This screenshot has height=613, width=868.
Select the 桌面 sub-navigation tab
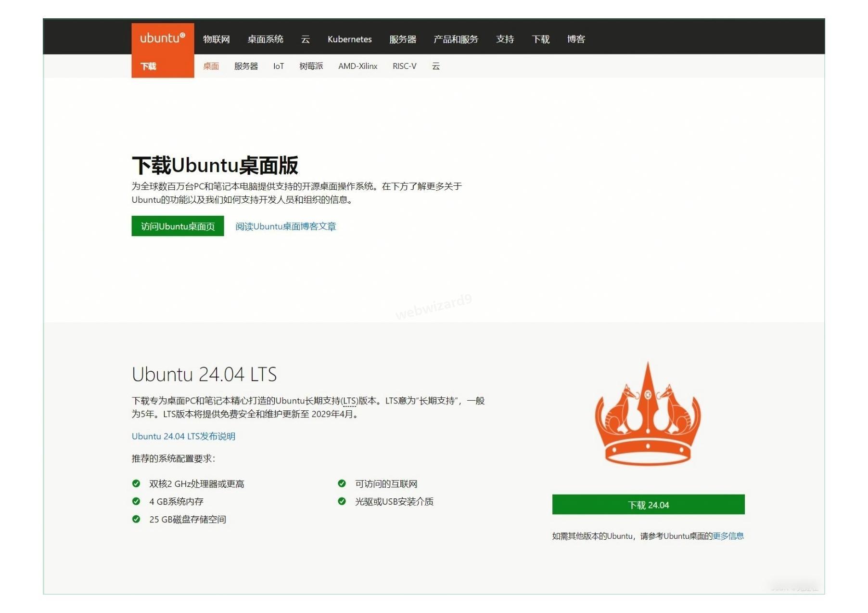[211, 66]
